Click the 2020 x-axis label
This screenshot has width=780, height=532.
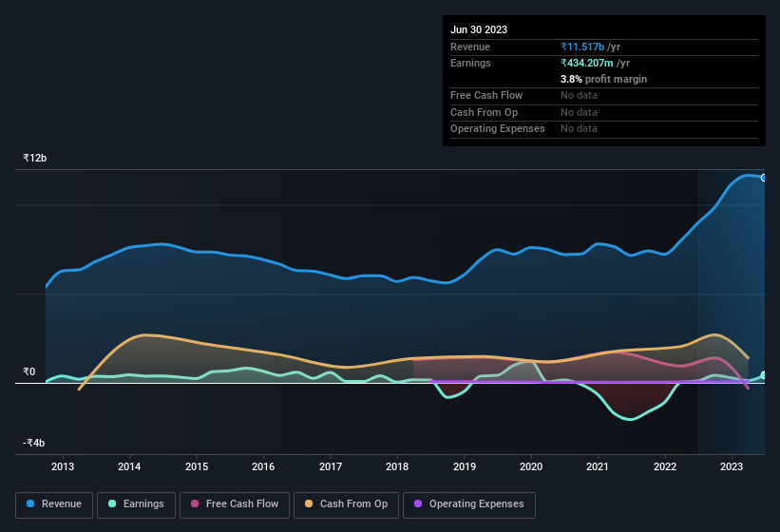[x=531, y=466]
